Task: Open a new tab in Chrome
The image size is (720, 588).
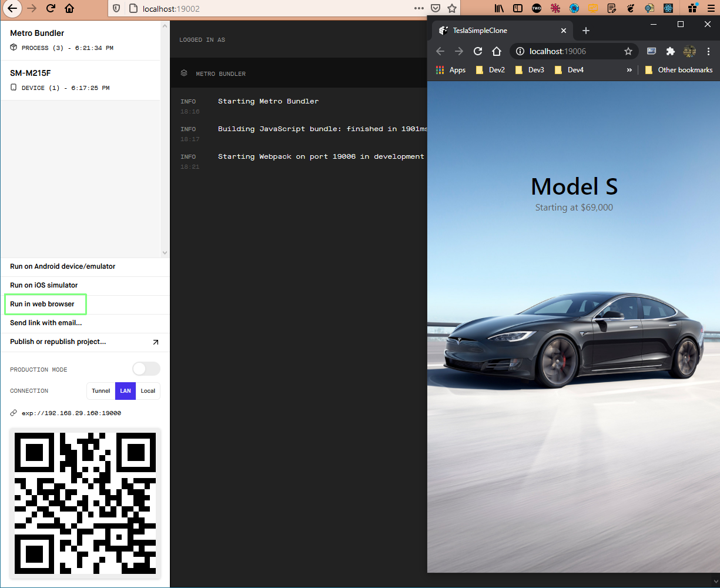Action: [585, 31]
